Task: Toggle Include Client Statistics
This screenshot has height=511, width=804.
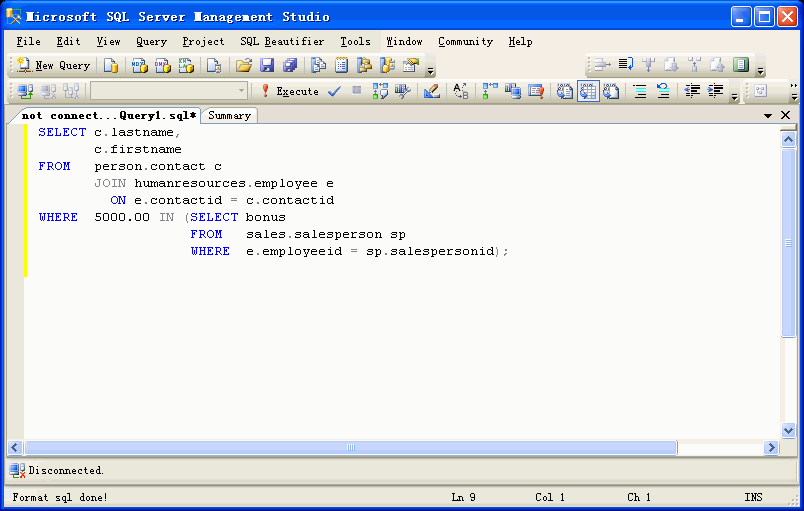Action: coord(513,91)
